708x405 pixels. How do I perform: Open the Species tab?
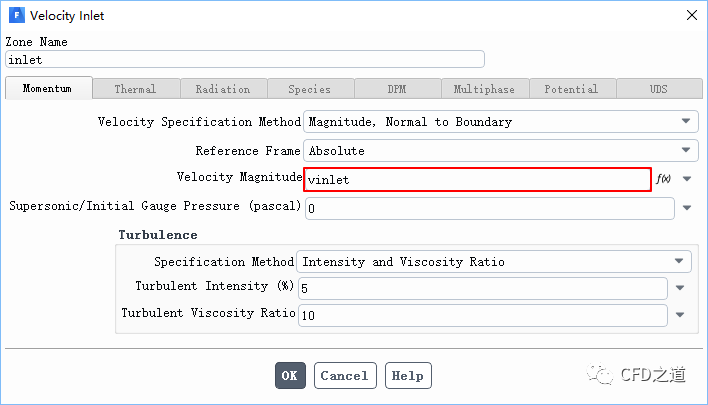tap(309, 89)
